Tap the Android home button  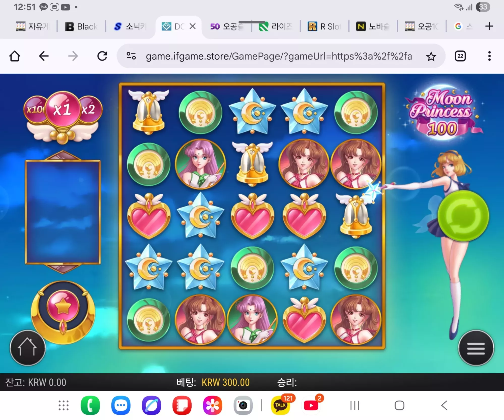(x=399, y=405)
